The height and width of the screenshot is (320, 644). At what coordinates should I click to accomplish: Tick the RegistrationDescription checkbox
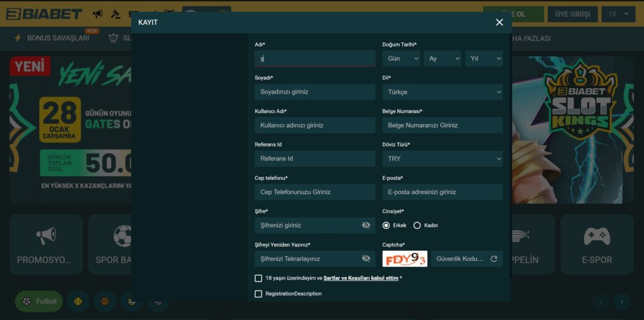coord(258,294)
